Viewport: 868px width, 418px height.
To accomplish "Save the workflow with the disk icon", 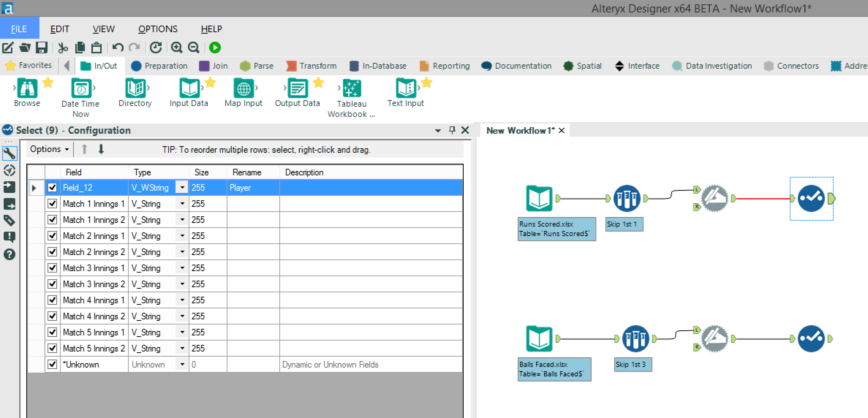I will point(42,47).
